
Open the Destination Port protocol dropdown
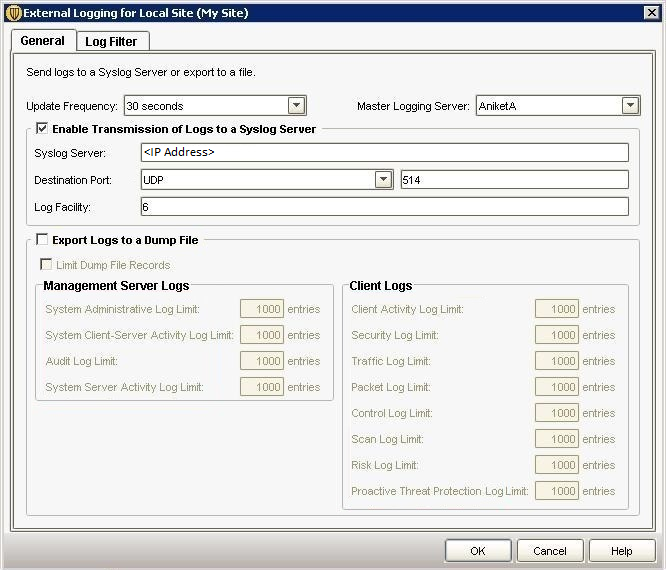tap(383, 180)
